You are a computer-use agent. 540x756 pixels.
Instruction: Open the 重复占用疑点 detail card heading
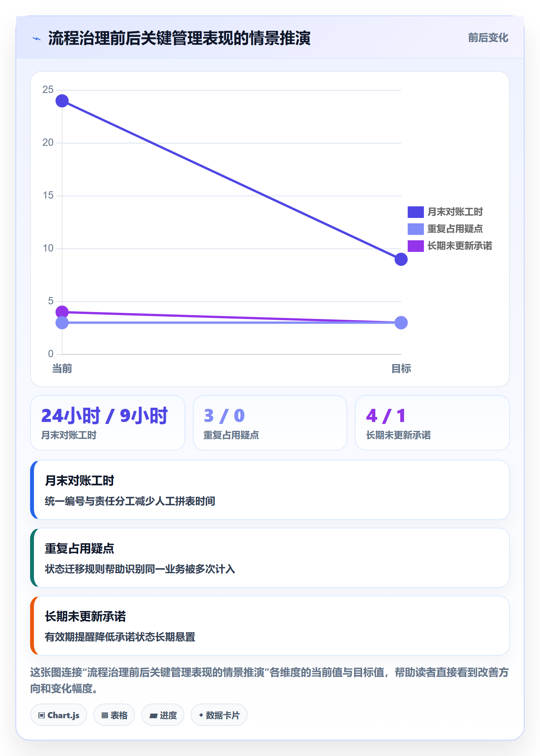tap(79, 549)
